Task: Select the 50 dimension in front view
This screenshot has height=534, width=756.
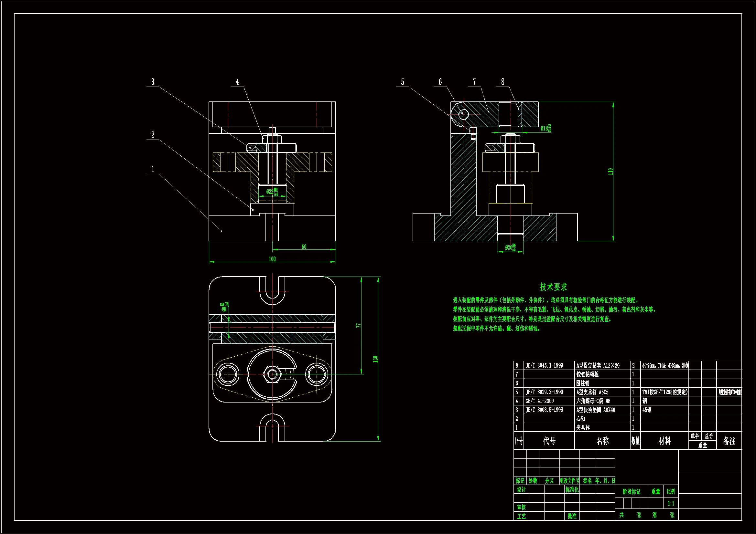Action: (304, 247)
